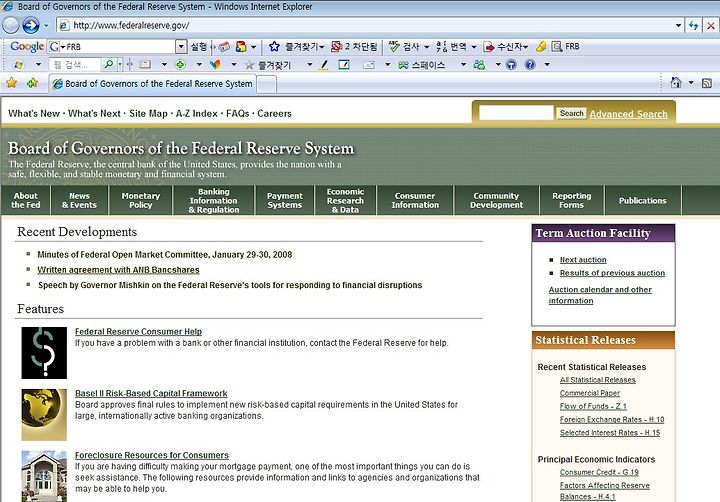The image size is (720, 502).
Task: Click the RSS feeds icon
Action: coord(707,83)
